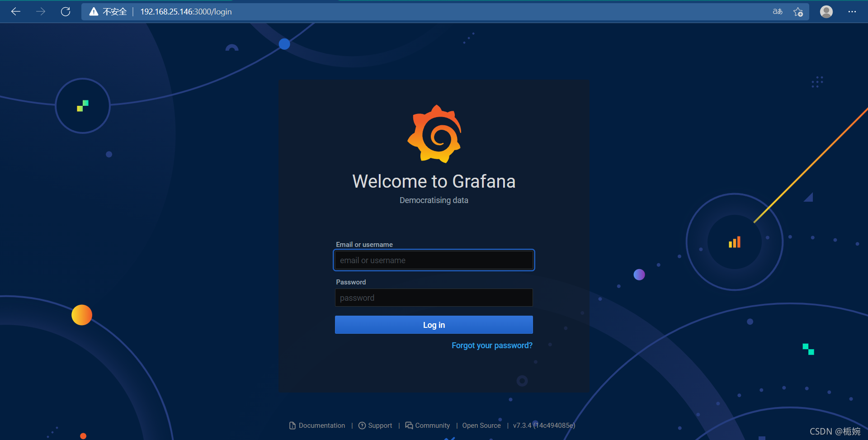Screen dimensions: 868x440
Task: Click the browser back arrow
Action: coord(16,12)
